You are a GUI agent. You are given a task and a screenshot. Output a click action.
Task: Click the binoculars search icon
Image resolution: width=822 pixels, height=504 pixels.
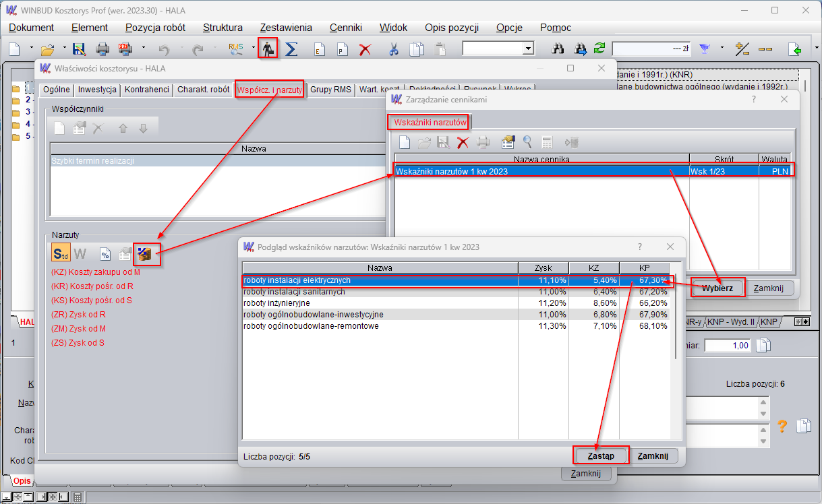tap(558, 49)
